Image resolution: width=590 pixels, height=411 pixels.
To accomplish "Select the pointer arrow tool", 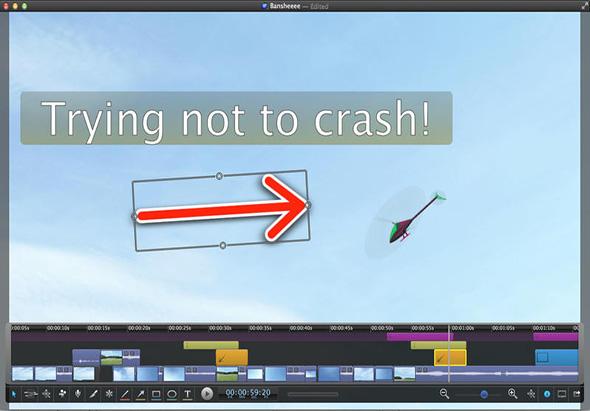I will [14, 394].
